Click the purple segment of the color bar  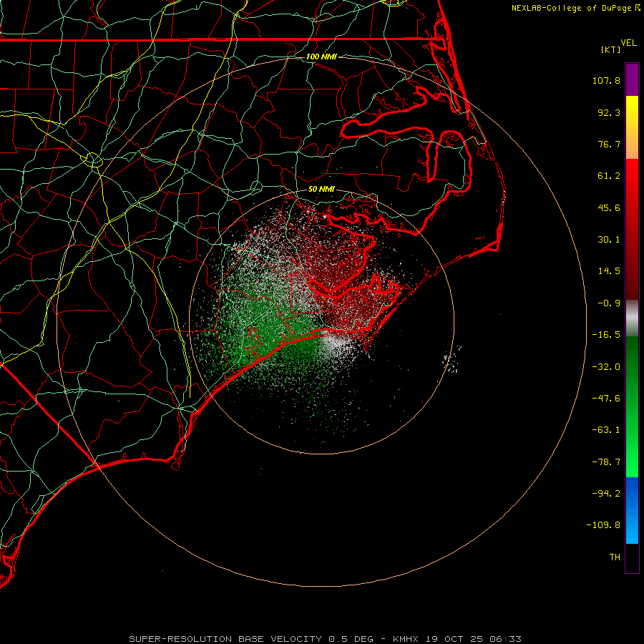632,79
